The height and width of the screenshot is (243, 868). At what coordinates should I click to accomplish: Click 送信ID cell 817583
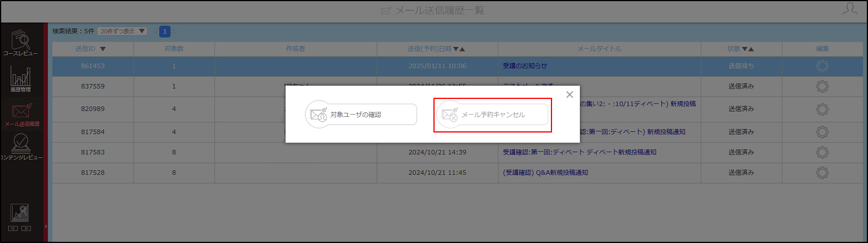[x=93, y=152]
